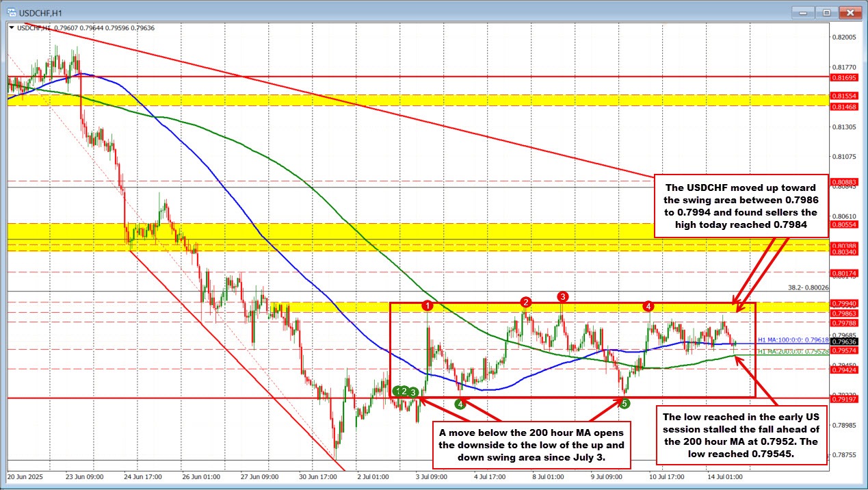
Task: Pick red swing-high marker number 4
Action: [x=648, y=305]
